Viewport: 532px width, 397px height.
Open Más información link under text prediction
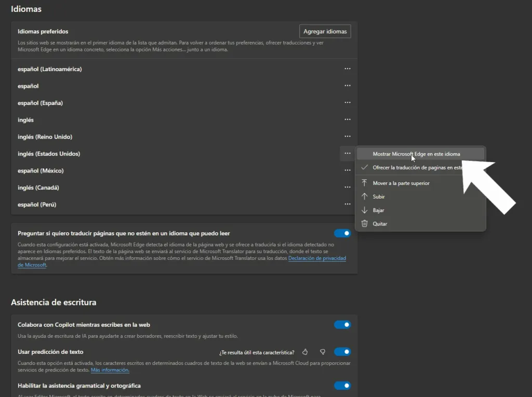coord(110,370)
